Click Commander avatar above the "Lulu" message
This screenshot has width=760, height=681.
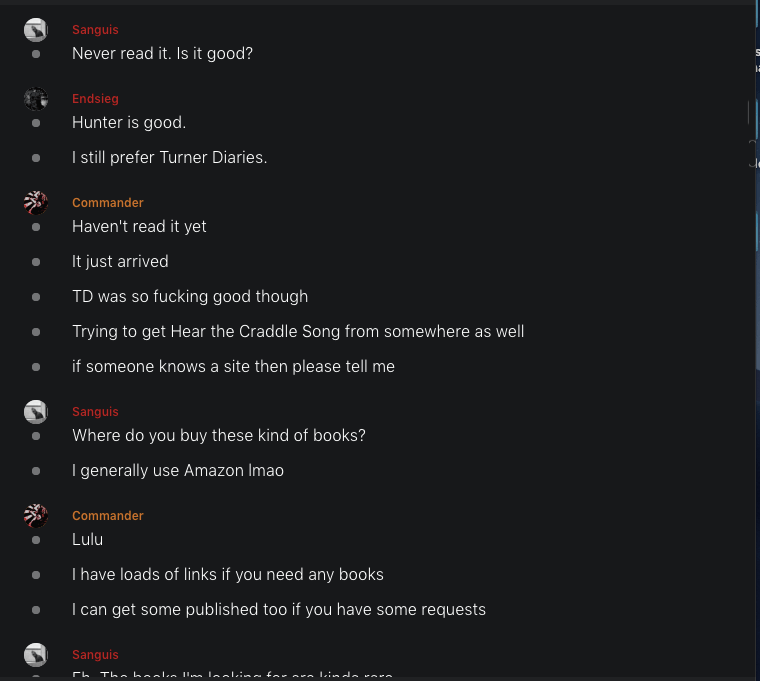tap(36, 516)
